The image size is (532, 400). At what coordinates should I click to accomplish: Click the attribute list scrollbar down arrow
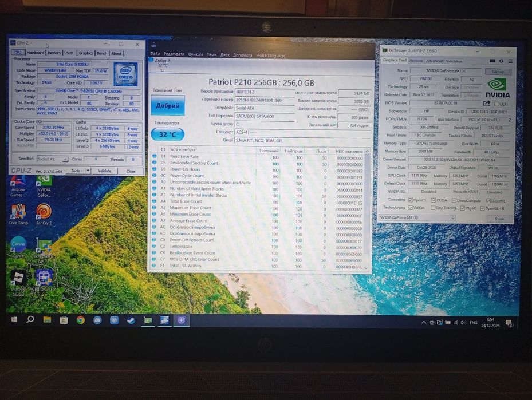[x=366, y=268]
